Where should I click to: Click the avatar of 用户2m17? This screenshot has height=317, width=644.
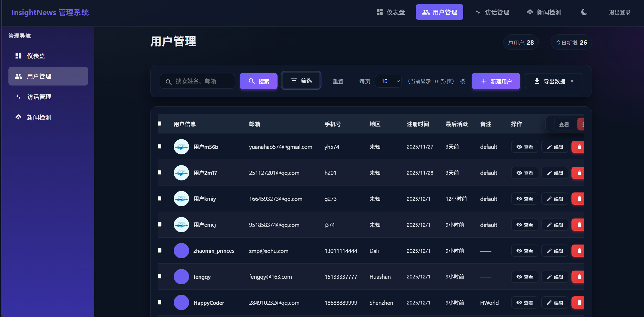(x=181, y=173)
